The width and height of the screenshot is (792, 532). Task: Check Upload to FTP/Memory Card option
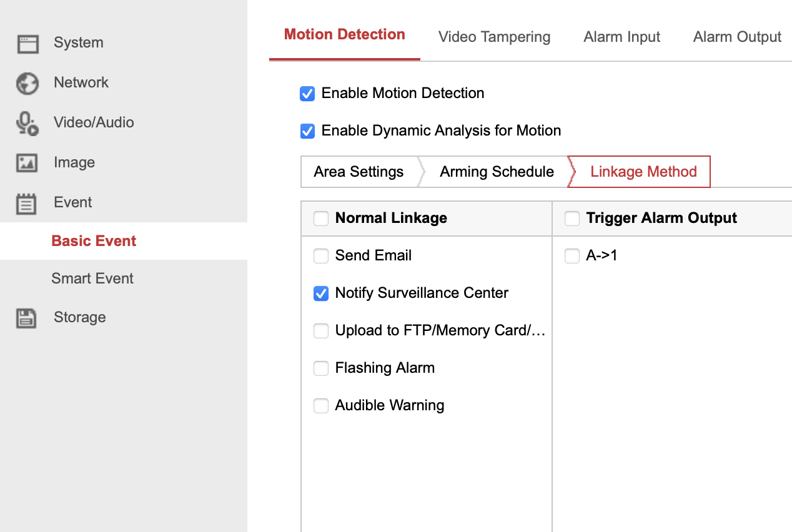(320, 330)
